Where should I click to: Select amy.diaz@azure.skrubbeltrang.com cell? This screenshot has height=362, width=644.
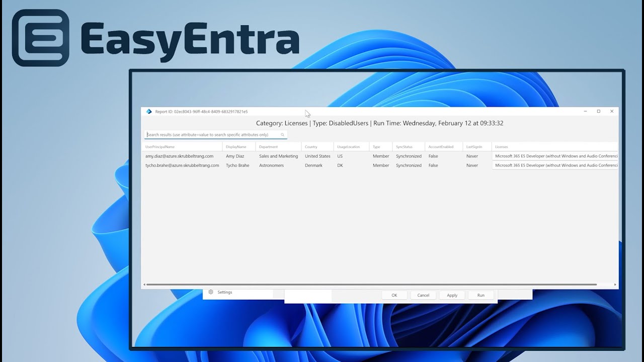pos(179,156)
